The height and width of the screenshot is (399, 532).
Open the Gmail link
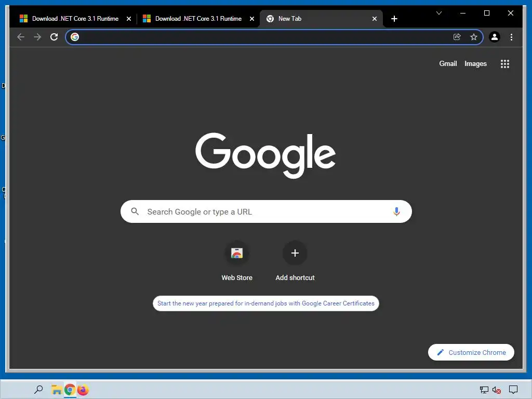coord(448,64)
